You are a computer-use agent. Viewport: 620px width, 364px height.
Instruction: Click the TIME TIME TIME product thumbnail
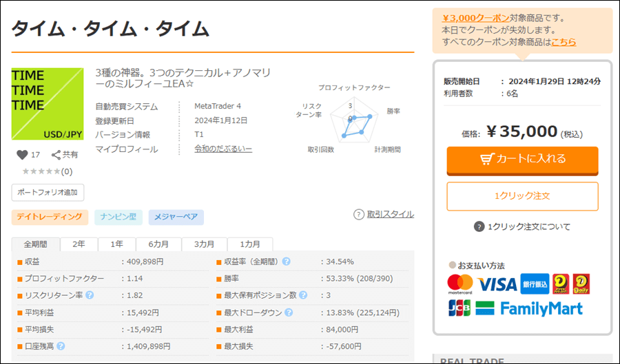click(47, 104)
